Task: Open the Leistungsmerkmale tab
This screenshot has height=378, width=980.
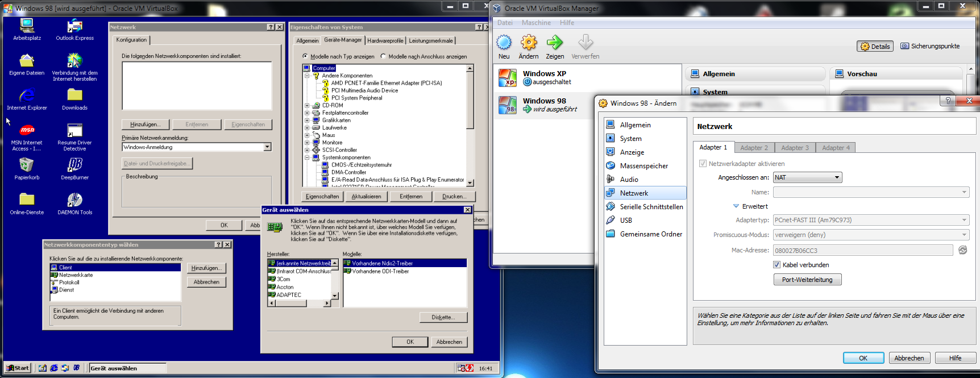Action: (431, 41)
